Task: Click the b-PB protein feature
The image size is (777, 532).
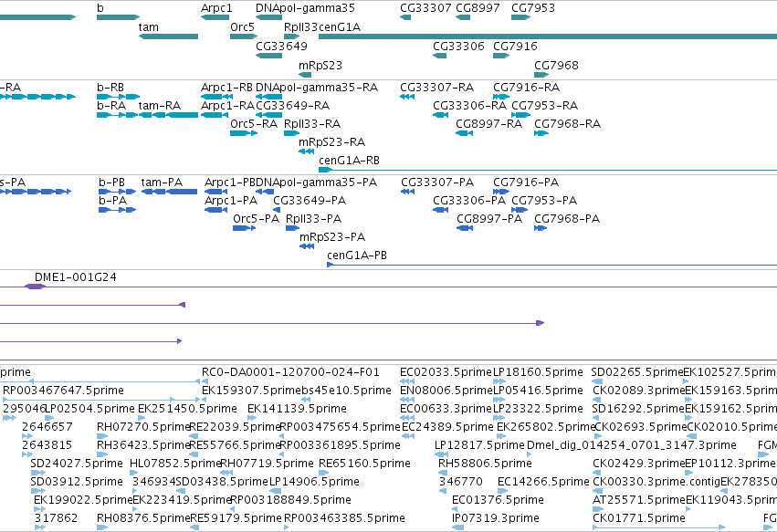Action: tap(118, 192)
